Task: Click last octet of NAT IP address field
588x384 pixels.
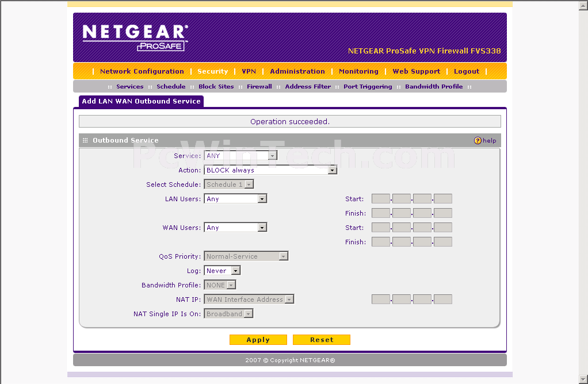Action: 443,299
